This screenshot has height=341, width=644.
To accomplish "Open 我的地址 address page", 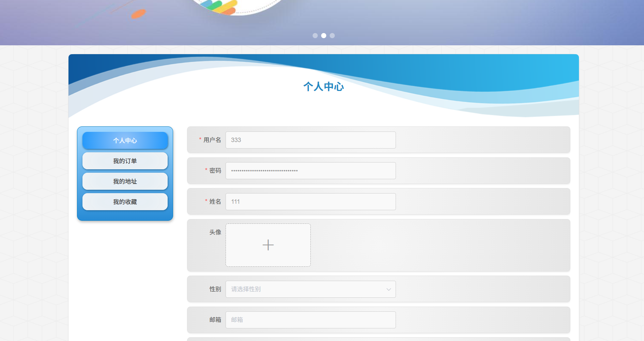I will 125,181.
